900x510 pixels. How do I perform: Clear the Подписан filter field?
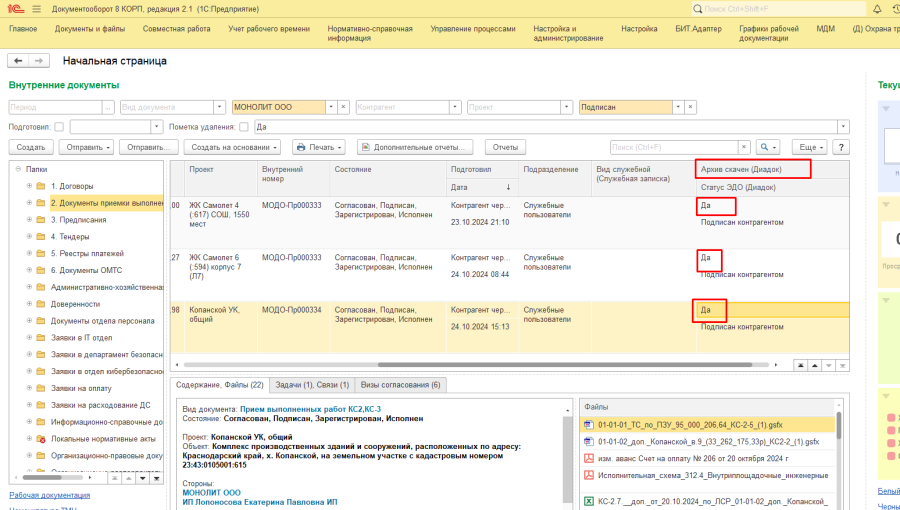[x=692, y=106]
